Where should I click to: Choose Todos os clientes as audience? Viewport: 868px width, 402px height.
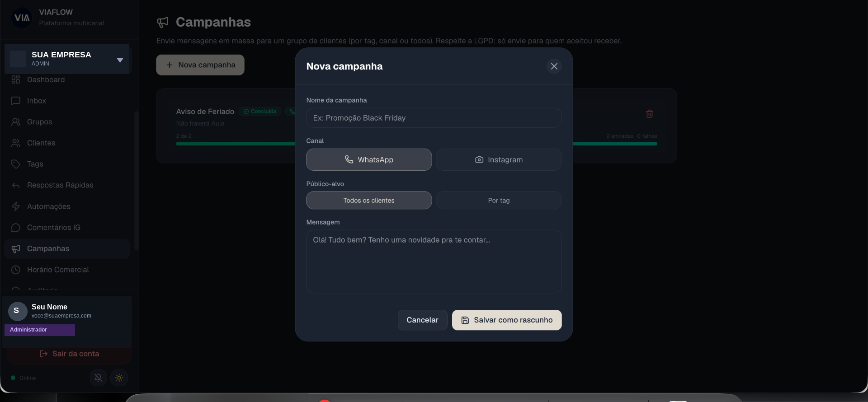point(369,200)
